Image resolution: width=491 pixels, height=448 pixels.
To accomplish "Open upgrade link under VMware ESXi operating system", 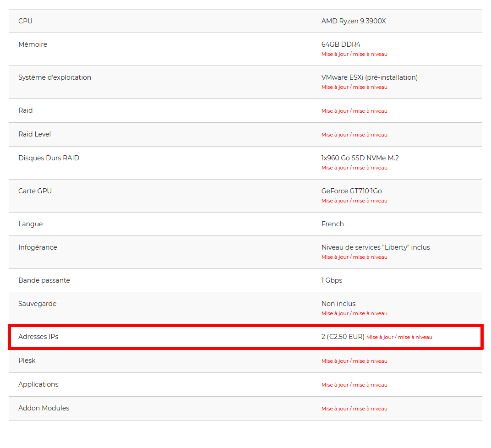I will [354, 87].
